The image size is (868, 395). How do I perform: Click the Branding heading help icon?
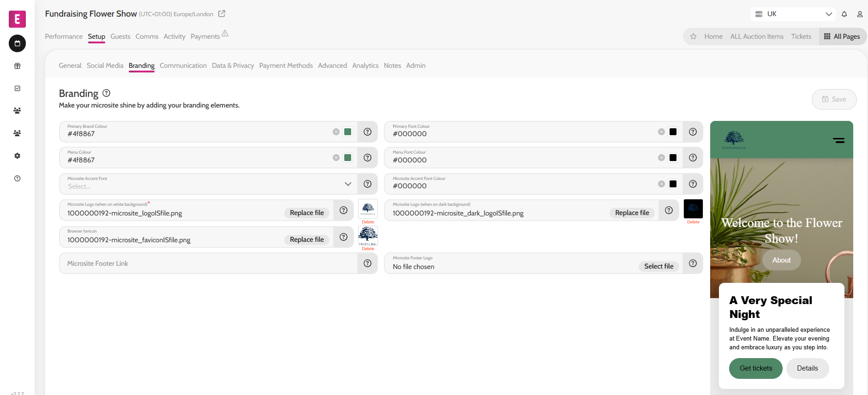point(106,93)
